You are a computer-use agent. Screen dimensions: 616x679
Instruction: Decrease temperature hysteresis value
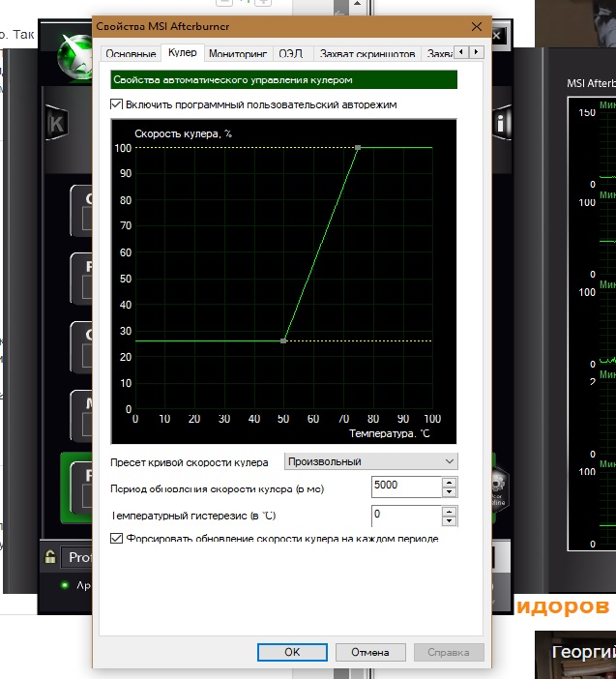(450, 521)
